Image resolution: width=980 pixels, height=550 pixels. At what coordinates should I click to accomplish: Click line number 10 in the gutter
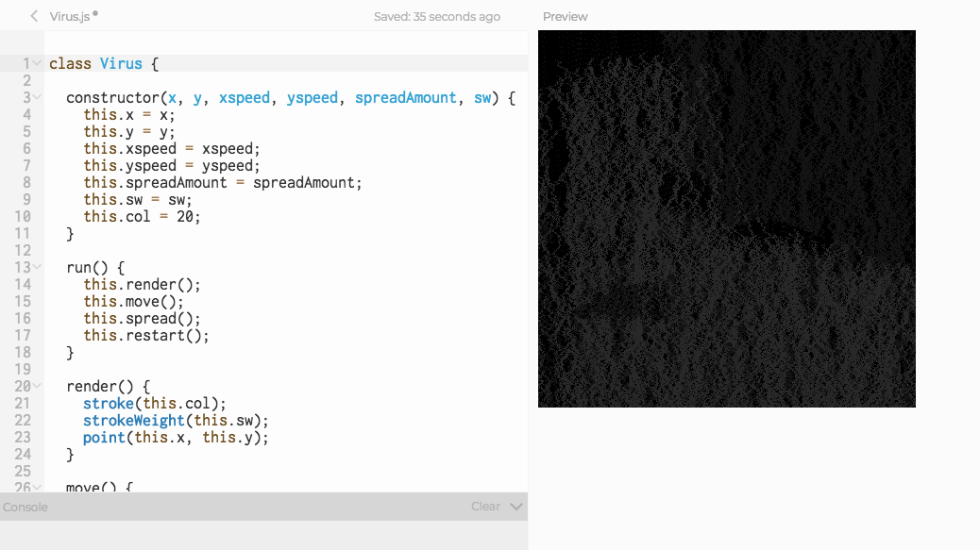[23, 217]
